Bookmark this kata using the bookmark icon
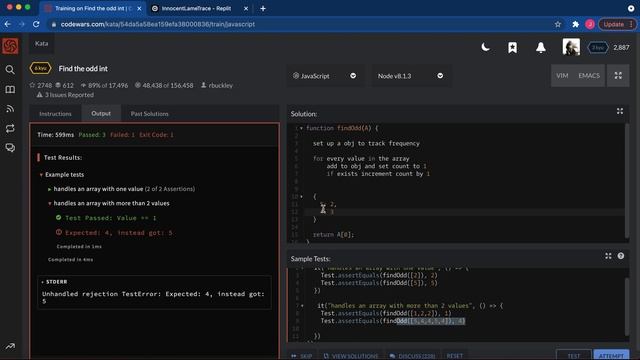This screenshot has height=360, width=640. 512,47
